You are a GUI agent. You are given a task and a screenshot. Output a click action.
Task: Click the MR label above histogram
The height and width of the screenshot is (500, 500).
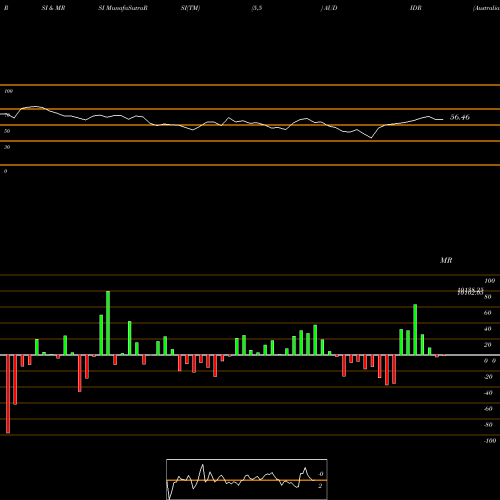pos(446,260)
